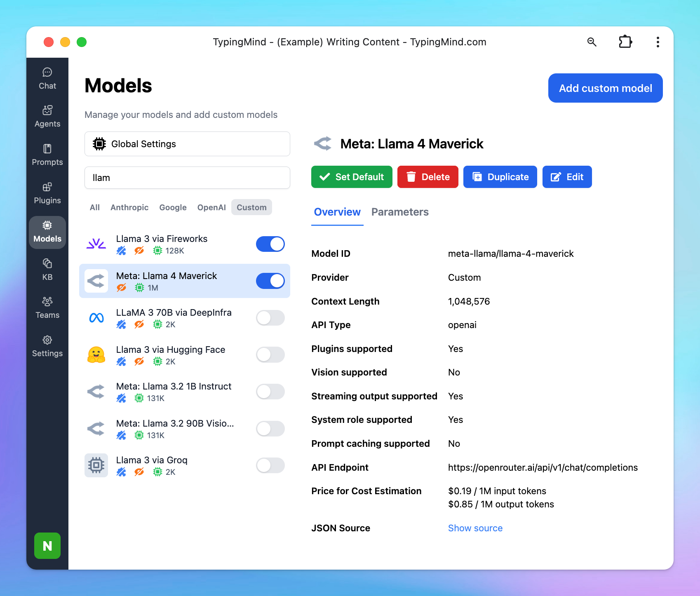Screen dimensions: 700x596
Task: Select the Models sidebar item
Action: 47,232
